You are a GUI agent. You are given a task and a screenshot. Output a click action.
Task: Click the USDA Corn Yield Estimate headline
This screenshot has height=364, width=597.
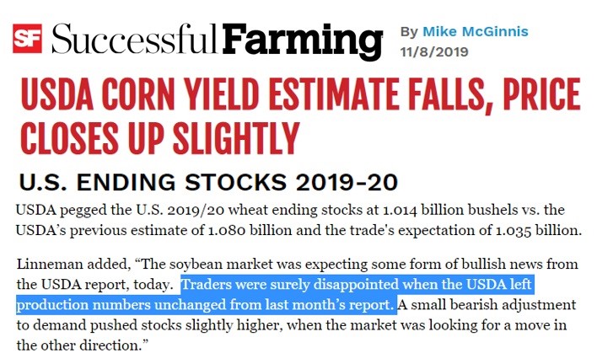[300, 116]
